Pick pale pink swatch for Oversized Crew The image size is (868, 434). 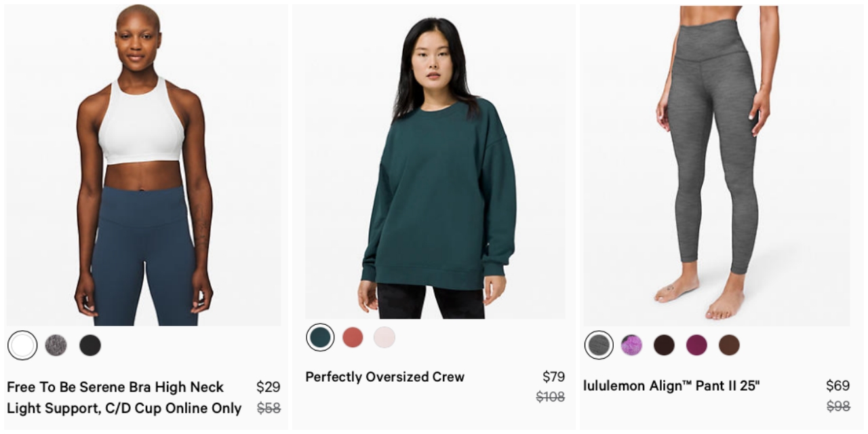[x=384, y=337]
